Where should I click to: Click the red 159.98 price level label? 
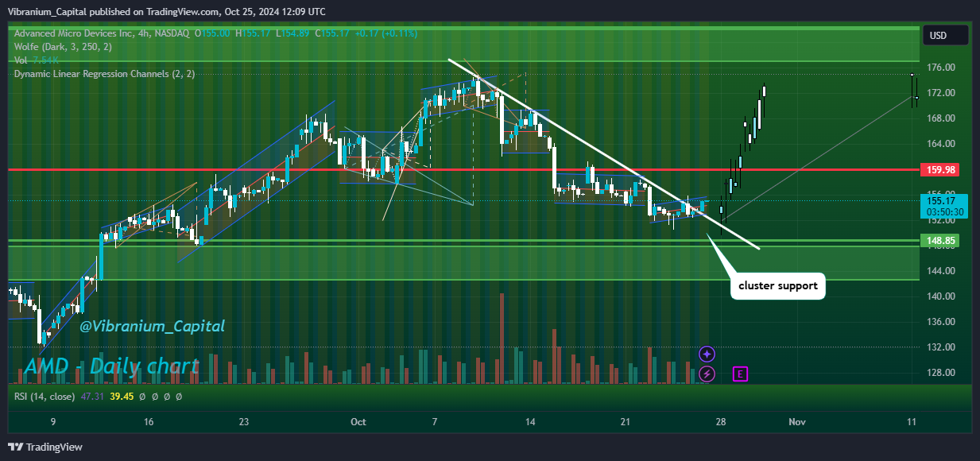tap(941, 169)
